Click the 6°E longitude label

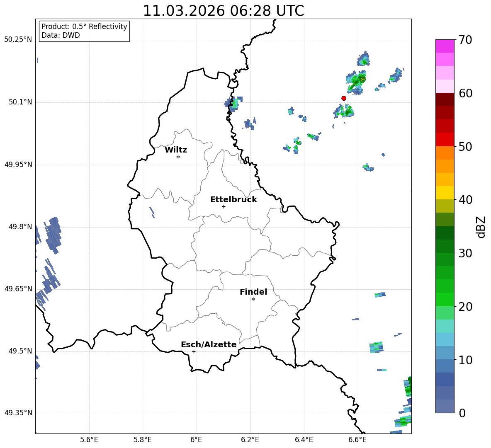tap(196, 440)
